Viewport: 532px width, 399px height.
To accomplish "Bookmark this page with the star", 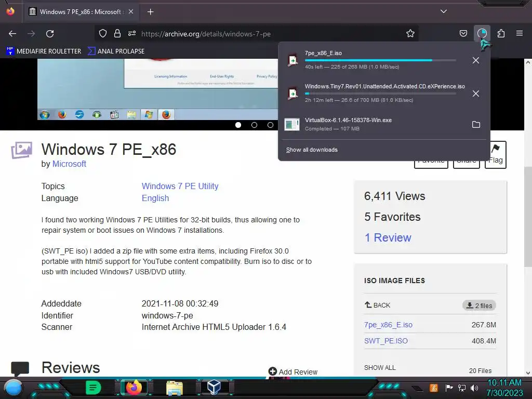I will [x=410, y=34].
